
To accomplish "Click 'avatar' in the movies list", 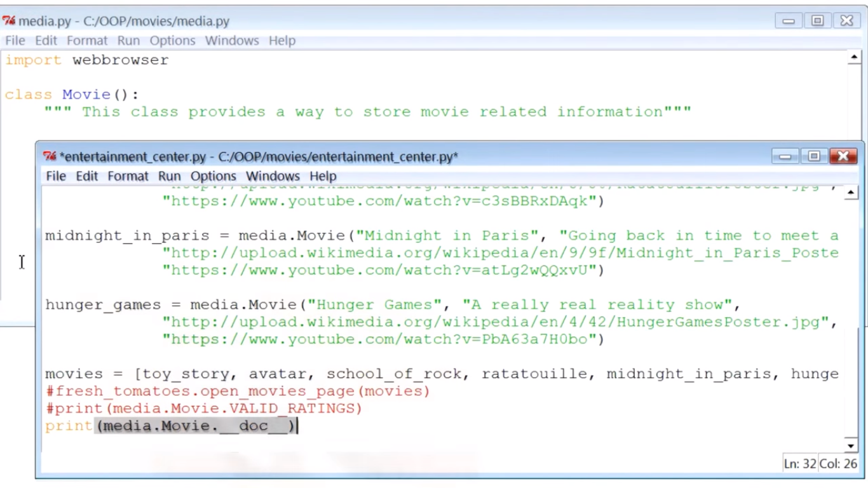I will click(277, 374).
